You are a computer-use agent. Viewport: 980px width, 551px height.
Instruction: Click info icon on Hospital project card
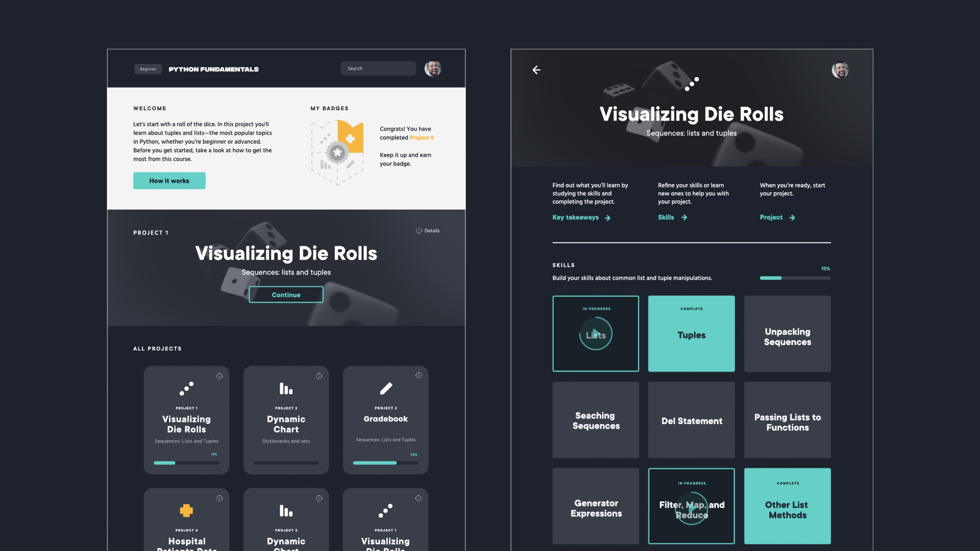(x=219, y=498)
